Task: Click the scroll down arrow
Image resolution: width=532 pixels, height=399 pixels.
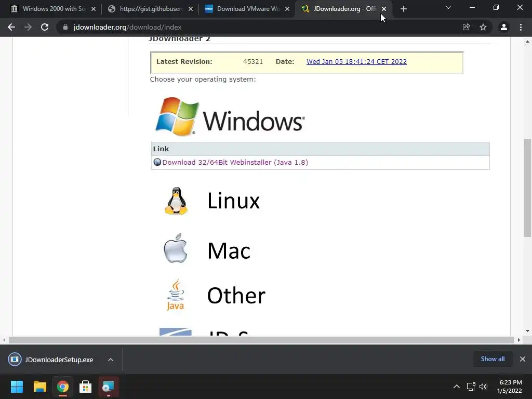Action: [527, 331]
